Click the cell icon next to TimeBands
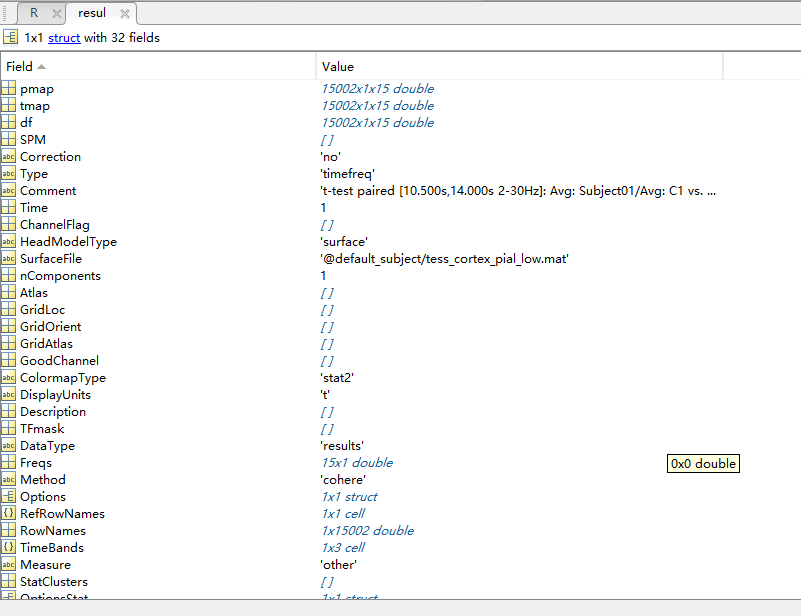The width and height of the screenshot is (801, 616). pyautogui.click(x=9, y=548)
